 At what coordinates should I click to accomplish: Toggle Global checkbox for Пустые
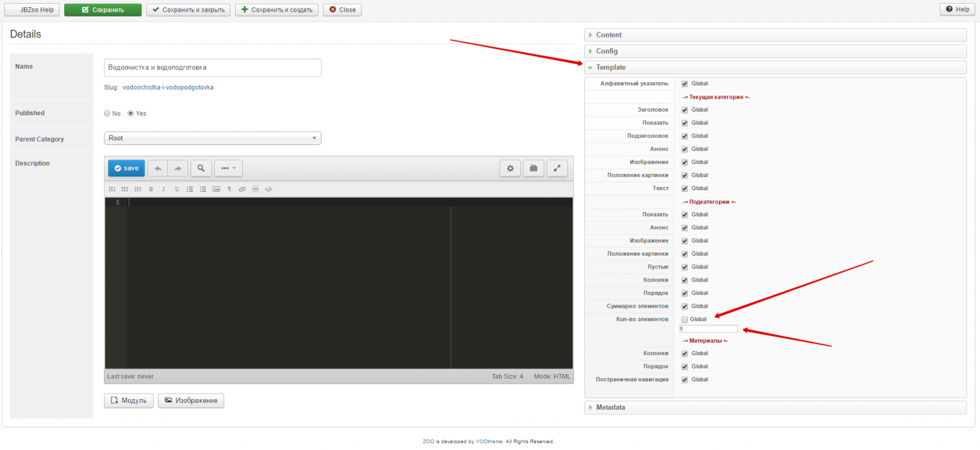(685, 267)
